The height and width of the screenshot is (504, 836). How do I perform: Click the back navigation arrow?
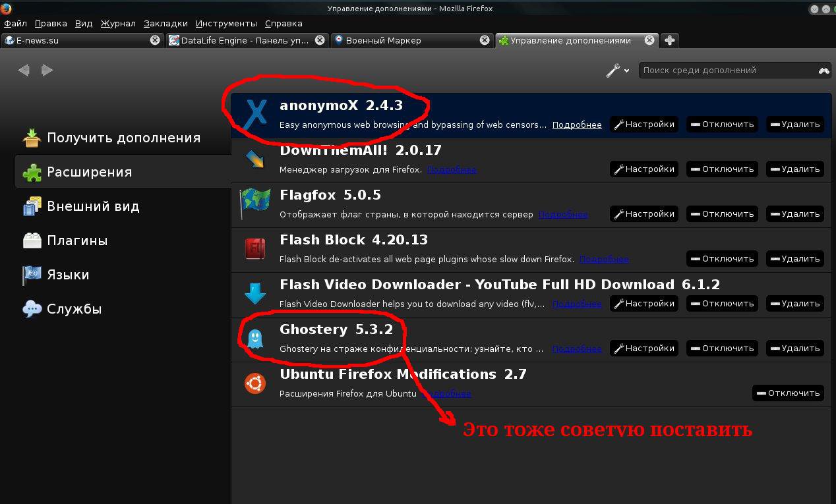tap(24, 70)
